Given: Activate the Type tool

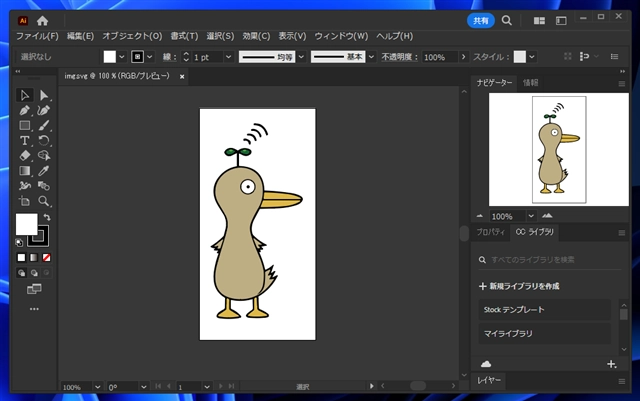Looking at the screenshot, I should point(25,141).
